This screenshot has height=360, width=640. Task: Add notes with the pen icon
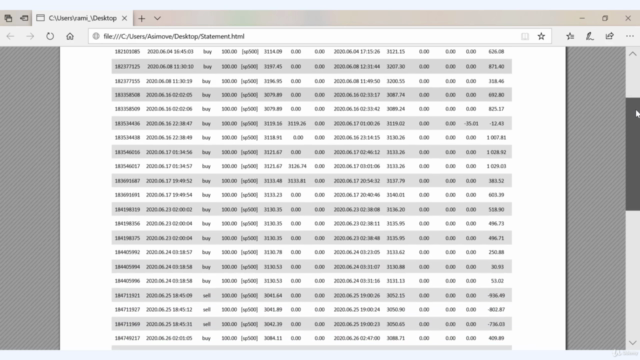[x=590, y=36]
